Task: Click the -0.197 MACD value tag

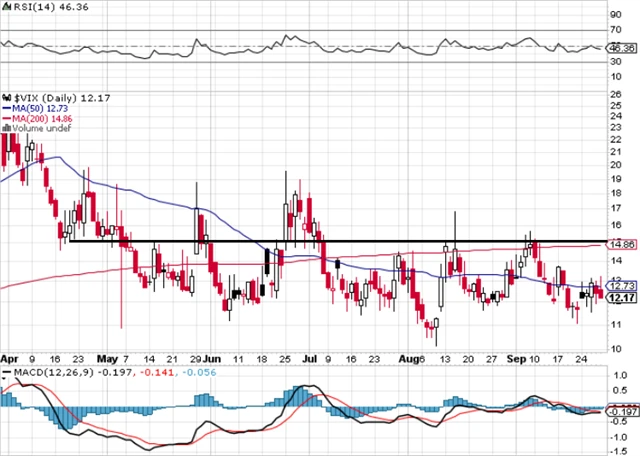Action: tap(622, 412)
